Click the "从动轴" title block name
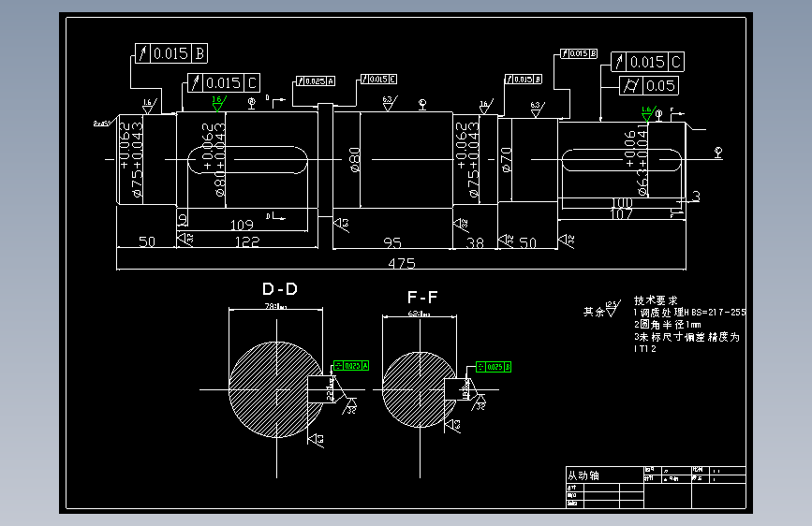The height and width of the screenshot is (526, 812). coord(583,475)
